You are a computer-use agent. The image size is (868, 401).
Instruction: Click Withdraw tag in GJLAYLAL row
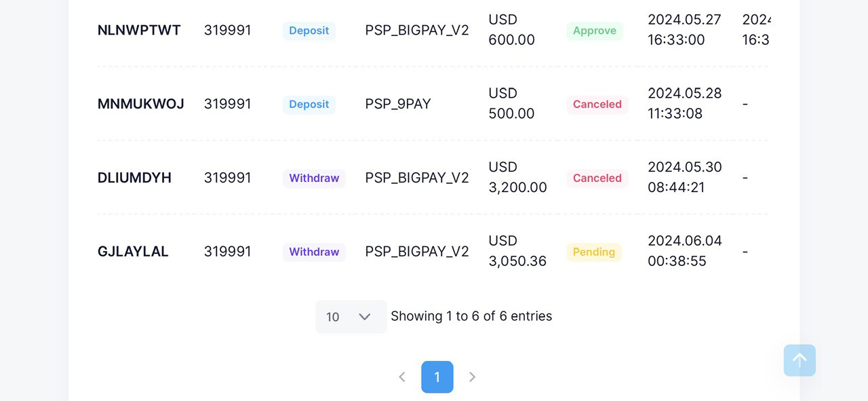[x=314, y=252]
